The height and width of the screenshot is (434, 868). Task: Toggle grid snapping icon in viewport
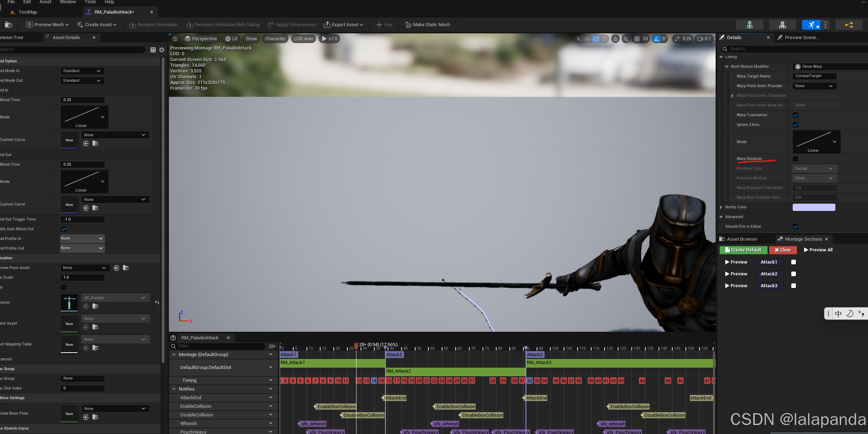tap(637, 39)
